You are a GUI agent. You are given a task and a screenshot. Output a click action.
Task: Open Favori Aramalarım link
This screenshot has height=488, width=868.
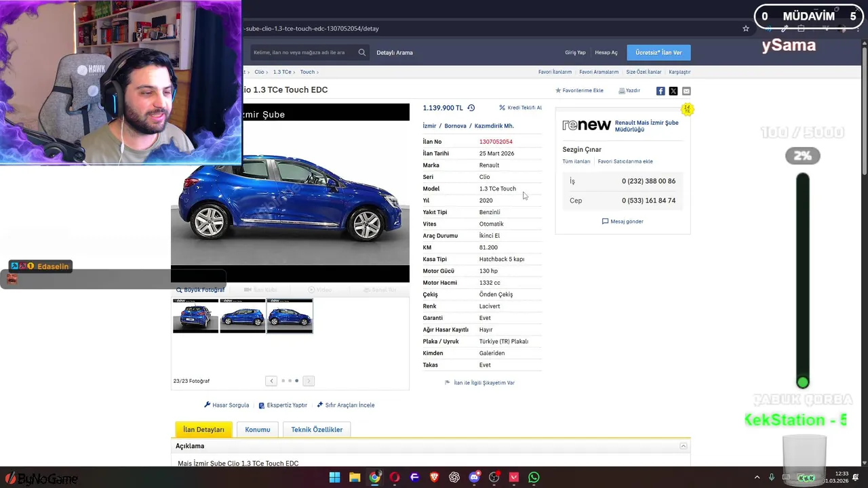[x=599, y=72]
